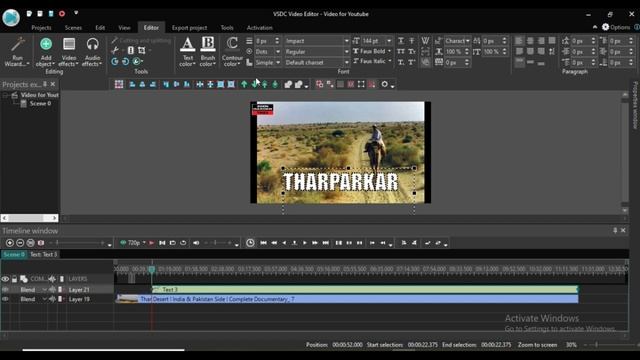
Task: Click the first green up-arrow order icon
Action: pyautogui.click(x=244, y=84)
